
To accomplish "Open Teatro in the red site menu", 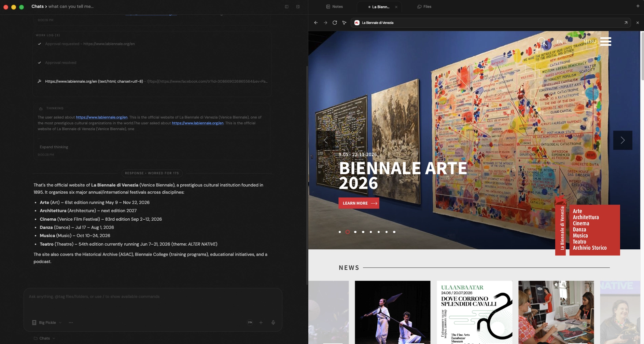I will 579,242.
